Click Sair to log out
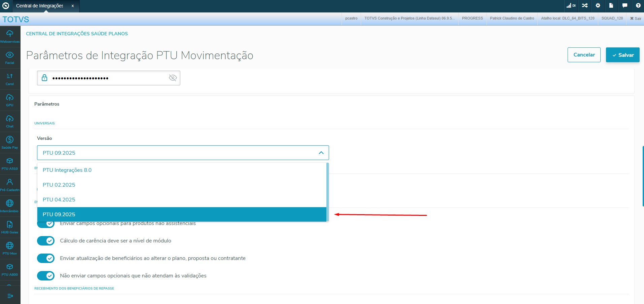644x304 pixels. (636, 18)
